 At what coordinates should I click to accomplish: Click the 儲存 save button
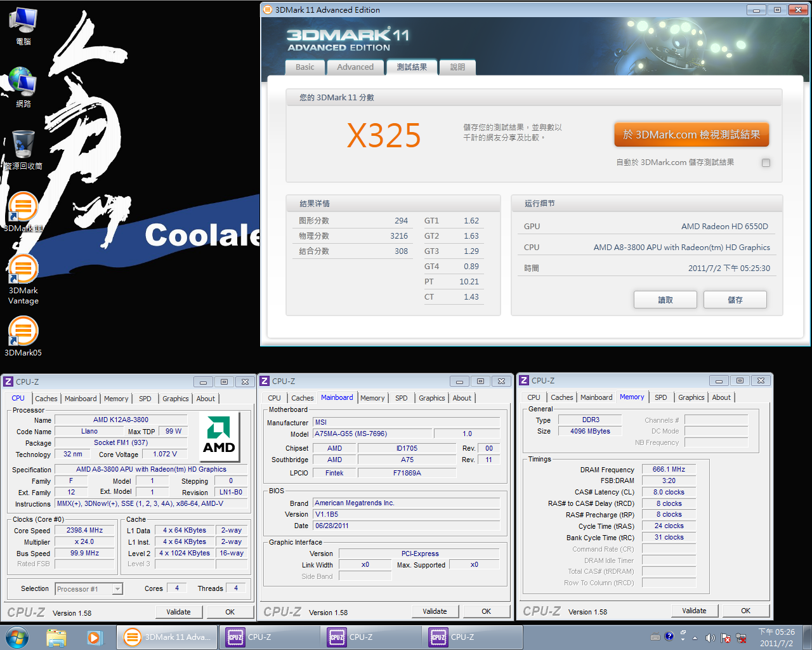coord(735,300)
